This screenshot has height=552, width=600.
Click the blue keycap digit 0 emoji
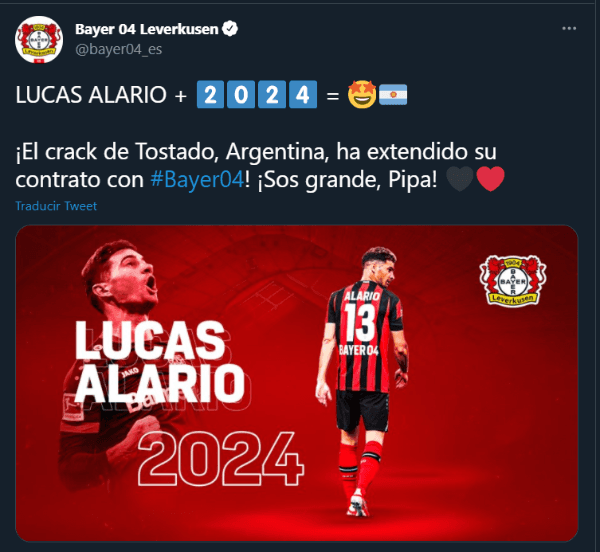pyautogui.click(x=241, y=94)
